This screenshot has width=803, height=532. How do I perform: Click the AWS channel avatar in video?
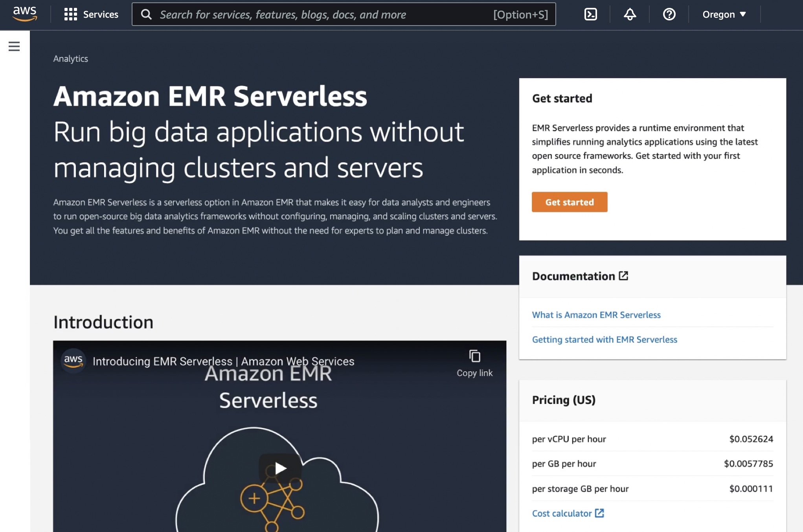pyautogui.click(x=73, y=360)
